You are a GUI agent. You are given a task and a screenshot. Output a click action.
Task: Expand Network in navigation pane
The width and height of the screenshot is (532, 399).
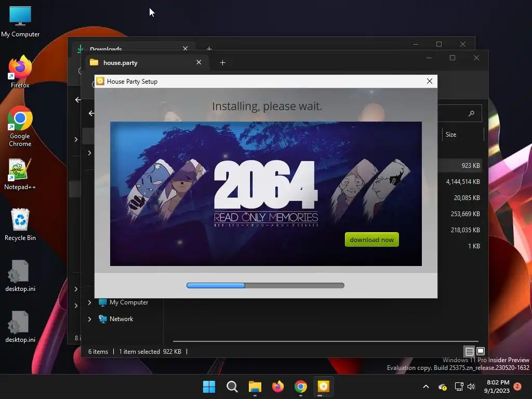tap(89, 320)
